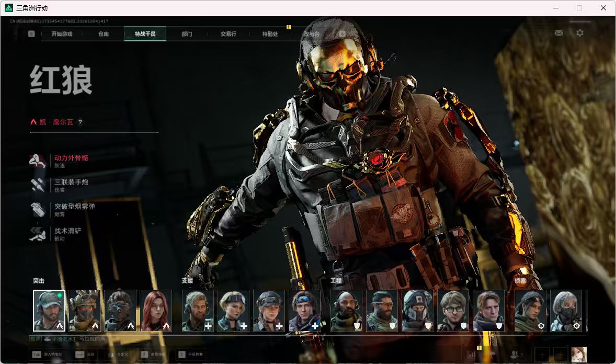Select the 动力外骨骼 skill icon
The image size is (616, 364).
pyautogui.click(x=38, y=161)
